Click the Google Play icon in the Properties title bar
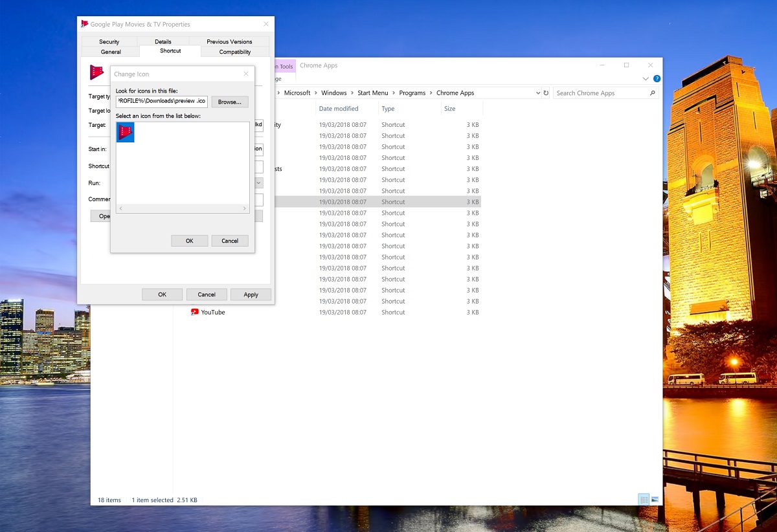Screen dimensions: 777x532 (x=84, y=23)
